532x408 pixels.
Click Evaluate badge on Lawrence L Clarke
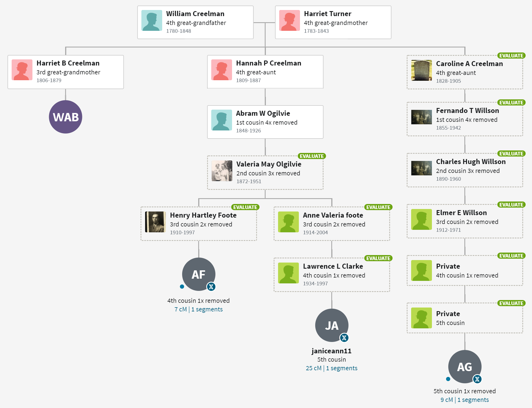(x=378, y=258)
